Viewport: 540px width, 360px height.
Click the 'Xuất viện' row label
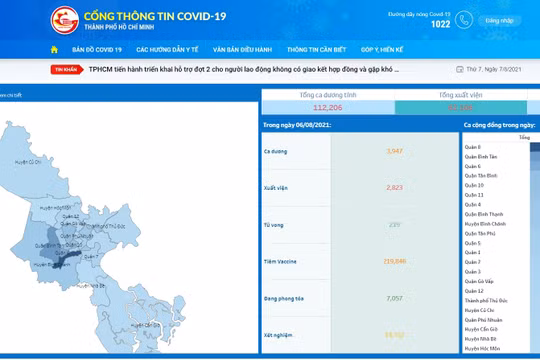click(x=276, y=188)
